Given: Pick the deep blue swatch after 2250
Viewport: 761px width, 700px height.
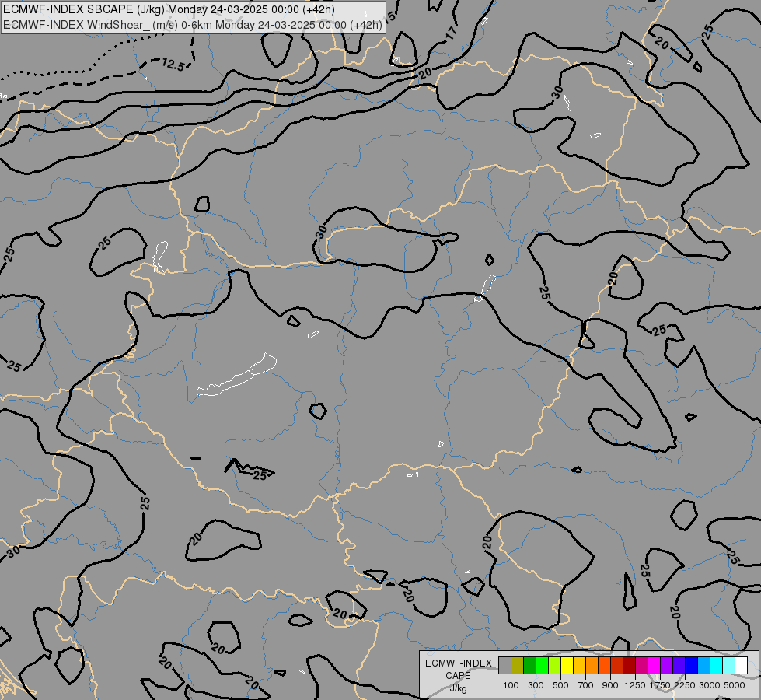Looking at the screenshot, I should [691, 665].
